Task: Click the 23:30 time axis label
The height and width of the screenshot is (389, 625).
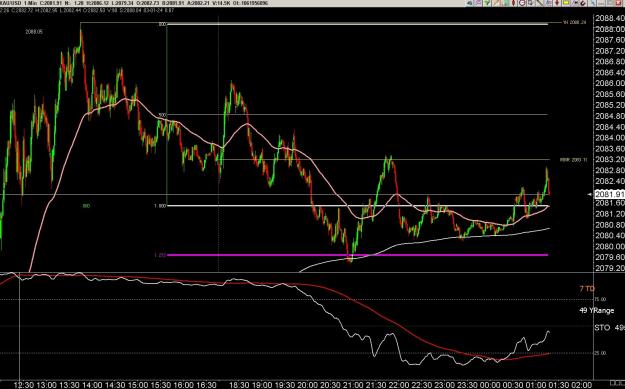Action: tap(468, 385)
